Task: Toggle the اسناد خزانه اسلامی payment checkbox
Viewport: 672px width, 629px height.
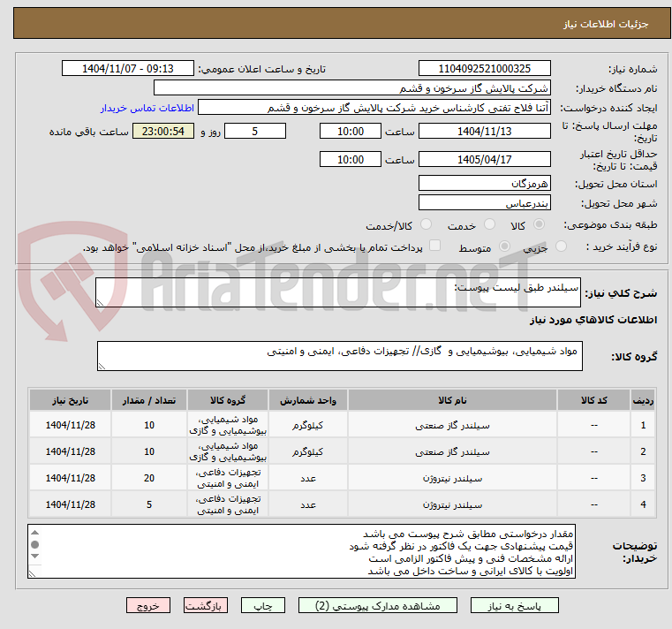Action: (x=435, y=246)
